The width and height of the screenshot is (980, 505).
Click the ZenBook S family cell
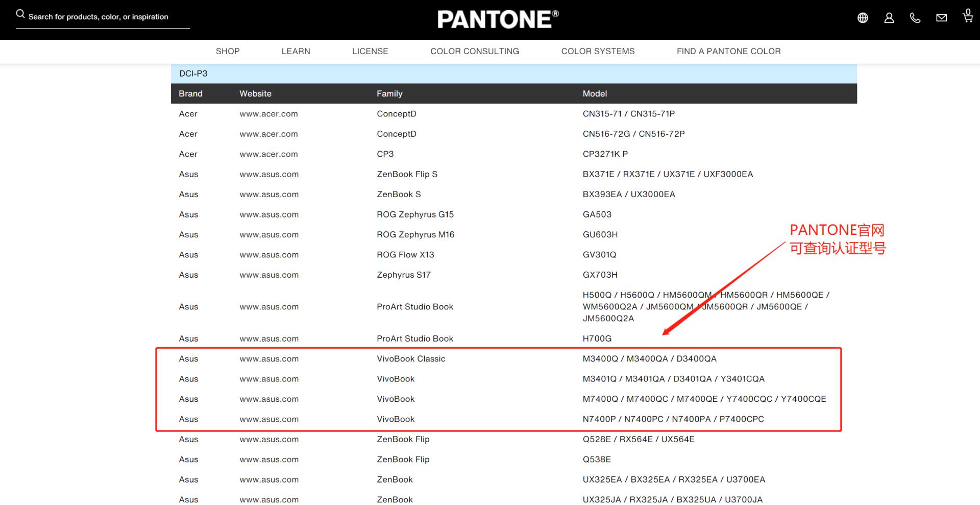(399, 195)
